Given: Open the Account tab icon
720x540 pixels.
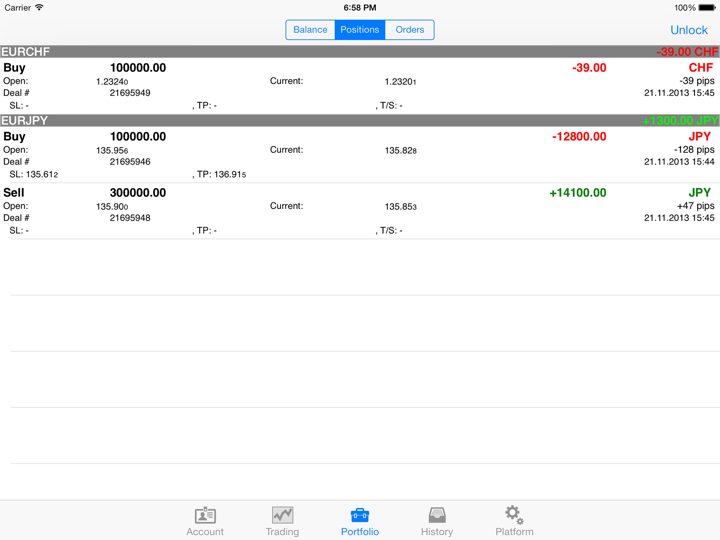Looking at the screenshot, I should coord(205,515).
